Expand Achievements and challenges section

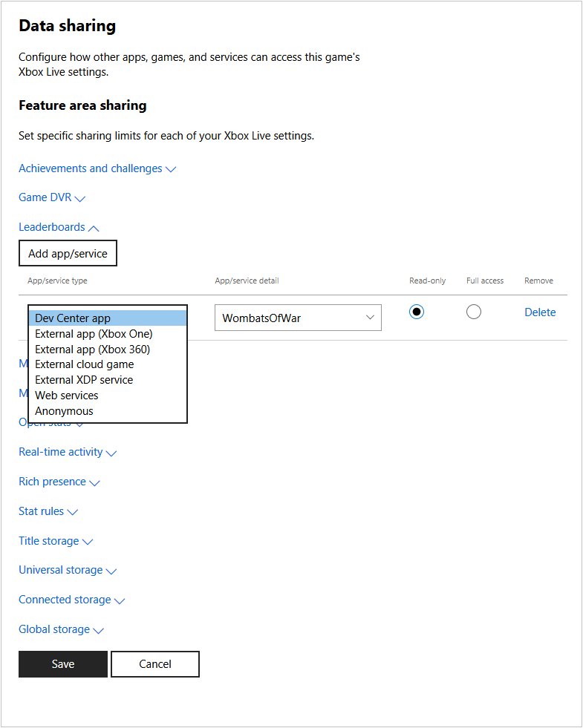(x=97, y=168)
